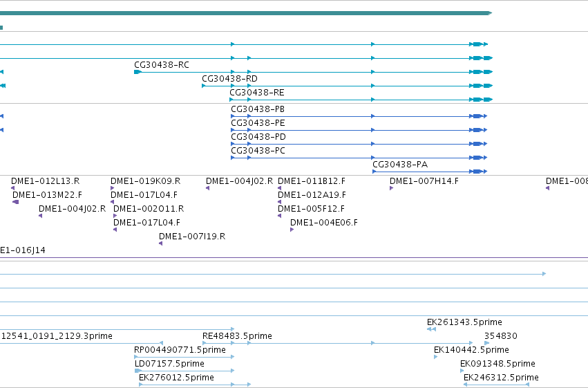
Task: Select the EK276012.5prime EST label
Action: [x=176, y=378]
